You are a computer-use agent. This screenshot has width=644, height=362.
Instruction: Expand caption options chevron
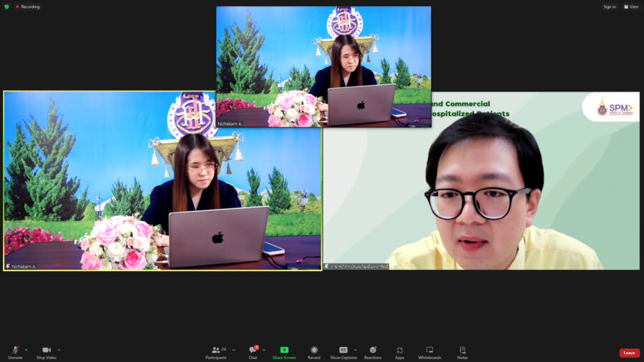coord(356,350)
